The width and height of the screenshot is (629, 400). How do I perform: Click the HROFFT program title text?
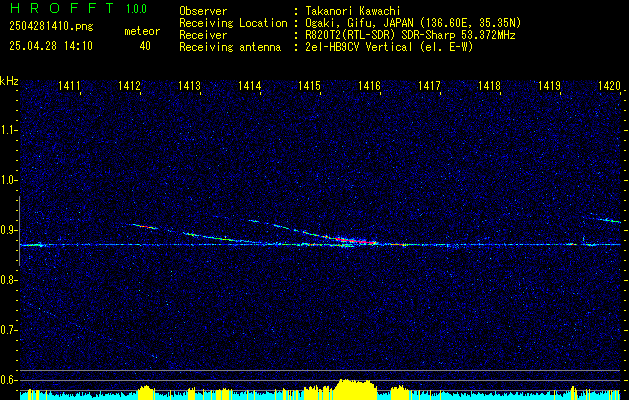tap(62, 8)
